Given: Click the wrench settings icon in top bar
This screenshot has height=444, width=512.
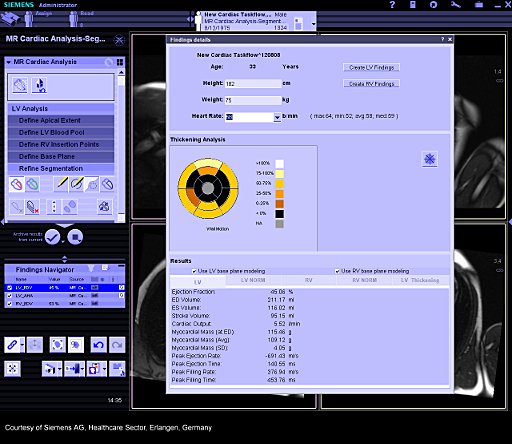Looking at the screenshot, I should click(x=455, y=5).
